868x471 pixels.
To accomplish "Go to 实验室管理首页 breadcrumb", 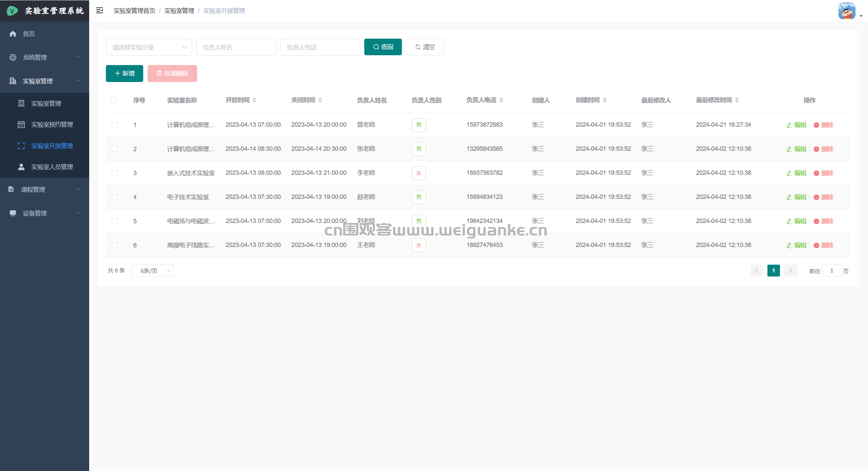I will click(134, 11).
